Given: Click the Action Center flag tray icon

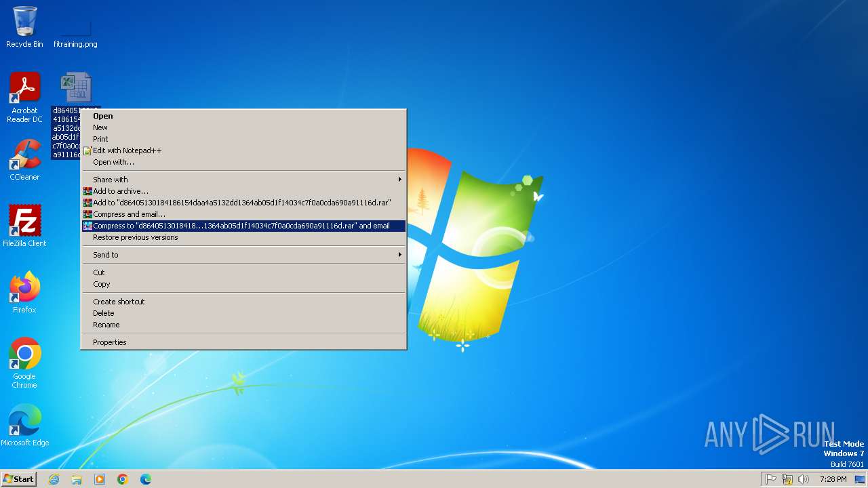Looking at the screenshot, I should point(771,479).
